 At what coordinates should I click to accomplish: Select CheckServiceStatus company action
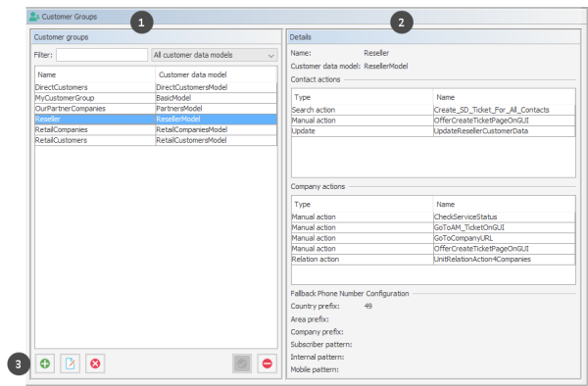tap(504, 217)
